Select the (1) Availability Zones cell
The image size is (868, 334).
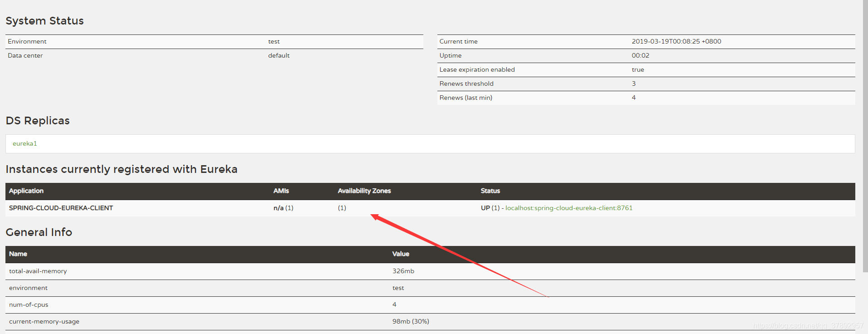pos(342,208)
